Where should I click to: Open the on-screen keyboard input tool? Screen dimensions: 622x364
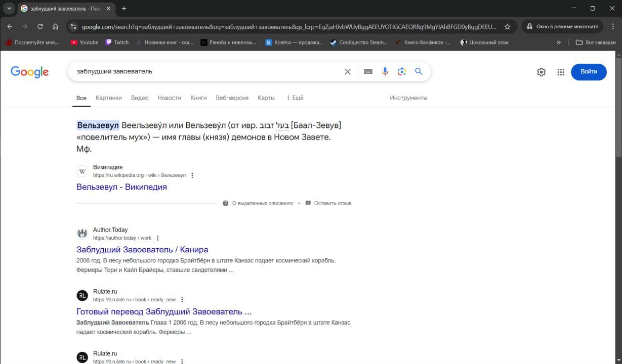(368, 72)
